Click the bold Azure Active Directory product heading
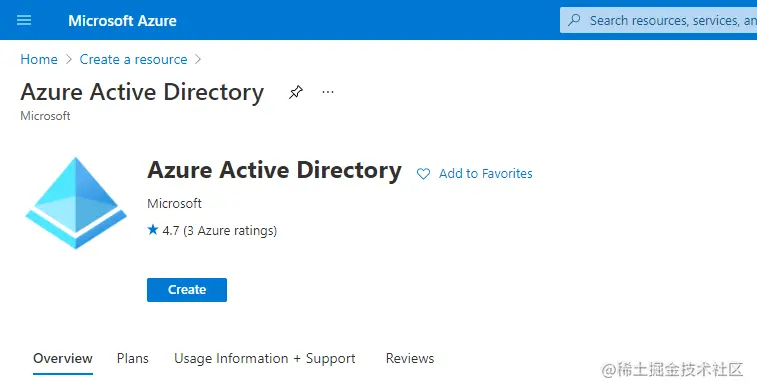Image resolution: width=757 pixels, height=392 pixels. click(274, 170)
